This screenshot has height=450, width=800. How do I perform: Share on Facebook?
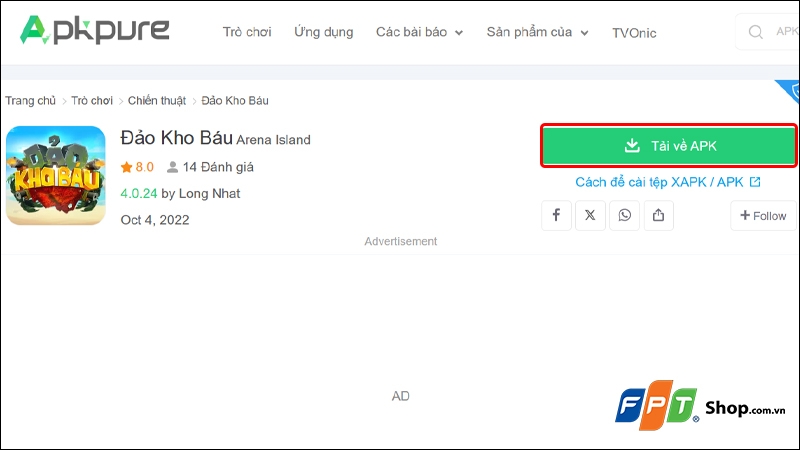[556, 215]
